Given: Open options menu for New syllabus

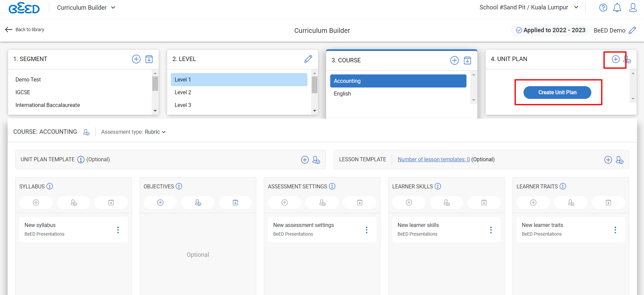Looking at the screenshot, I should (118, 230).
